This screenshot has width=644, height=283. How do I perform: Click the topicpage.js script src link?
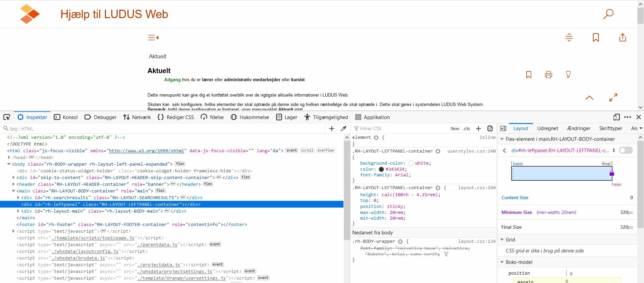click(x=93, y=238)
